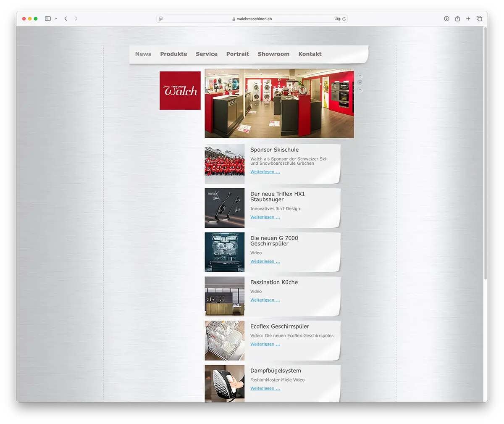Follow Weiterlesen under G 7000 Geschirrspüler
The width and height of the screenshot is (504, 424).
coord(265,261)
